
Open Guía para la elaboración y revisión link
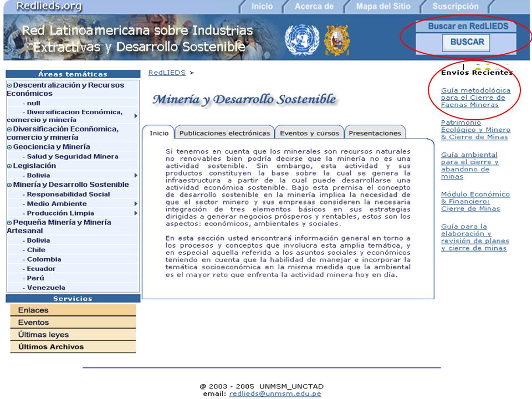click(x=475, y=238)
